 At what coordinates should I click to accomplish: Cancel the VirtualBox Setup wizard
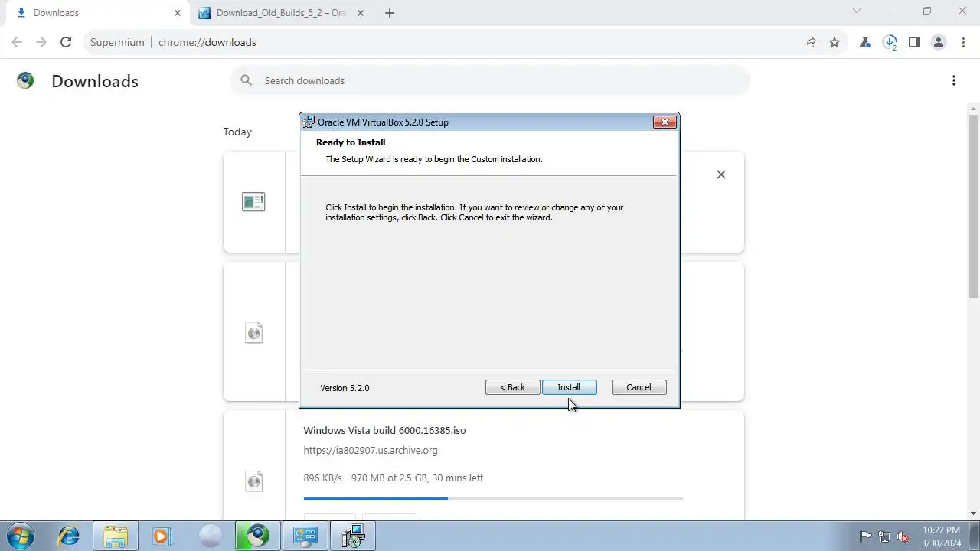coord(639,387)
